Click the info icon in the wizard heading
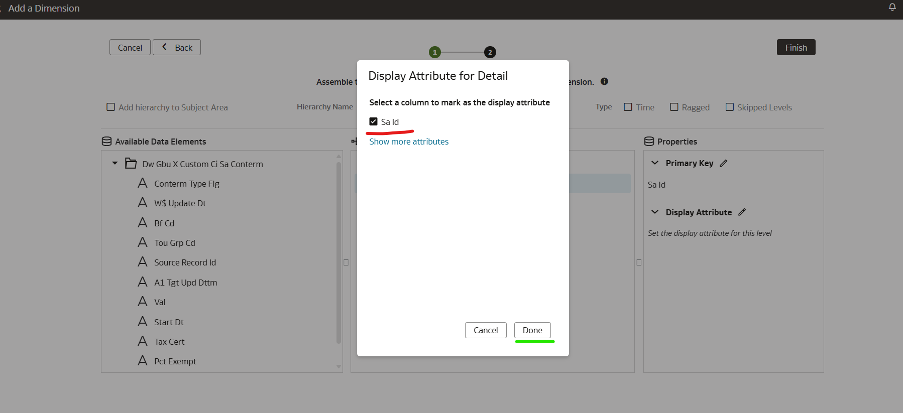This screenshot has height=414, width=904. [x=605, y=82]
